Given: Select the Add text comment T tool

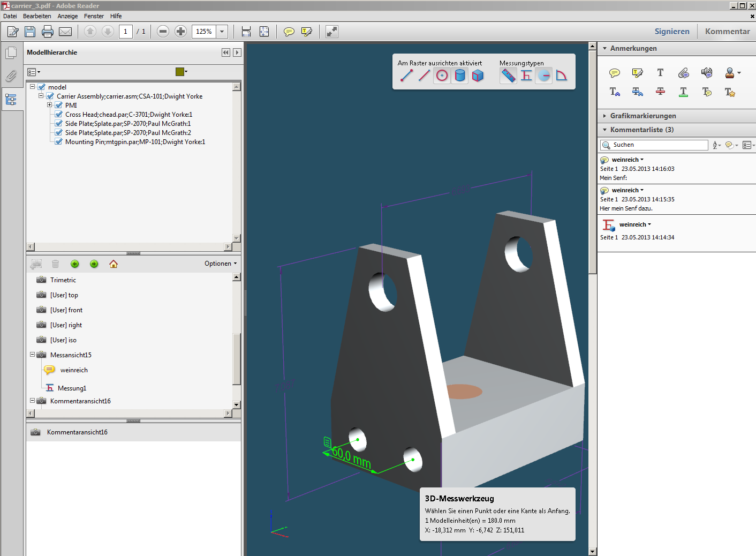Looking at the screenshot, I should 660,73.
